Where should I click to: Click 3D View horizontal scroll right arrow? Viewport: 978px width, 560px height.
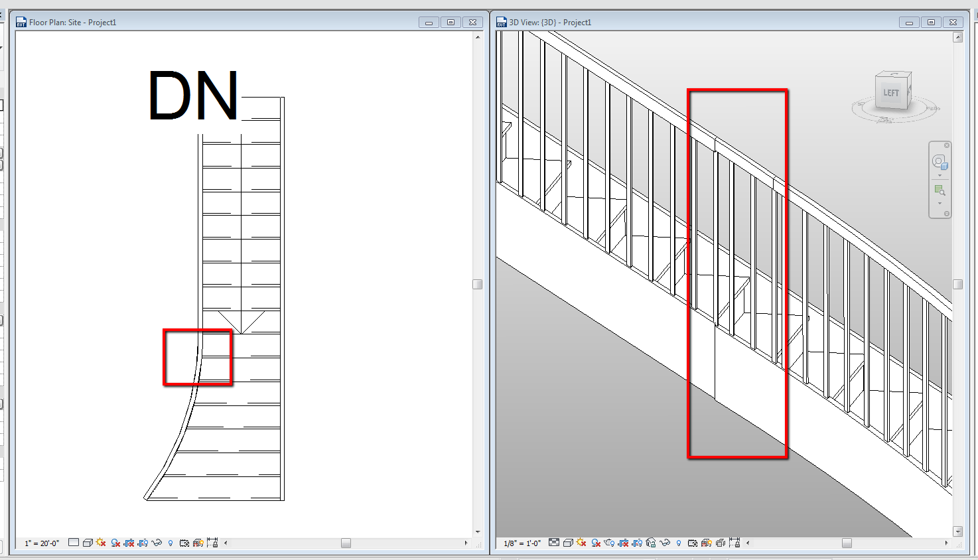pos(946,543)
